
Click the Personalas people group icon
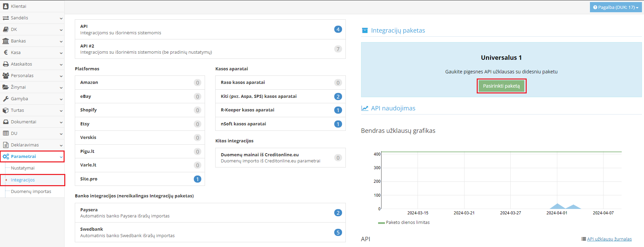coord(6,76)
